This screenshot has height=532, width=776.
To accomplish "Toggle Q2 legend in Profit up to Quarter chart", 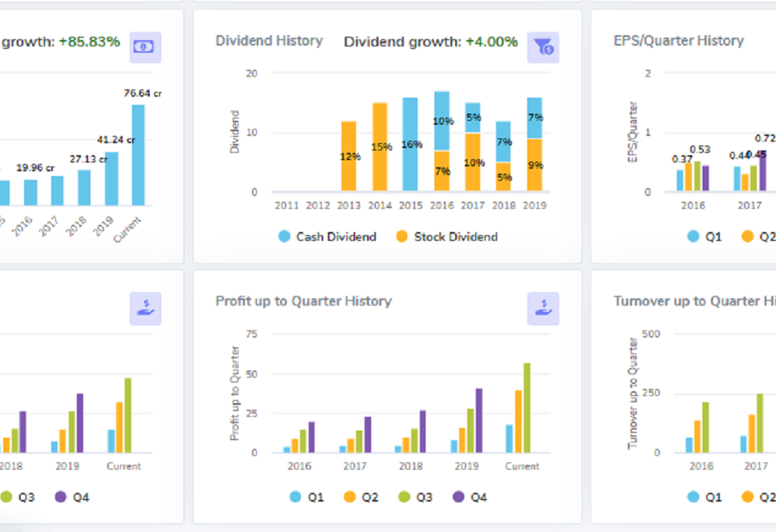I will pyautogui.click(x=361, y=497).
